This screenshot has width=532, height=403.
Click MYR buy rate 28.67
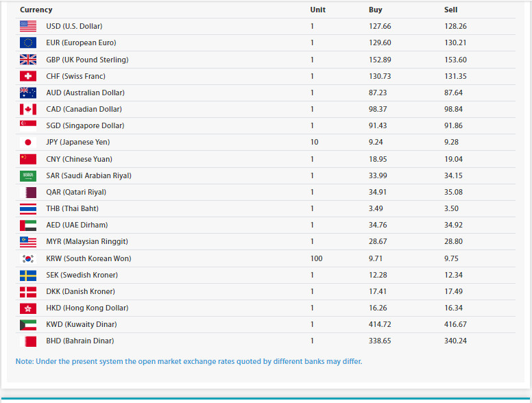(378, 241)
